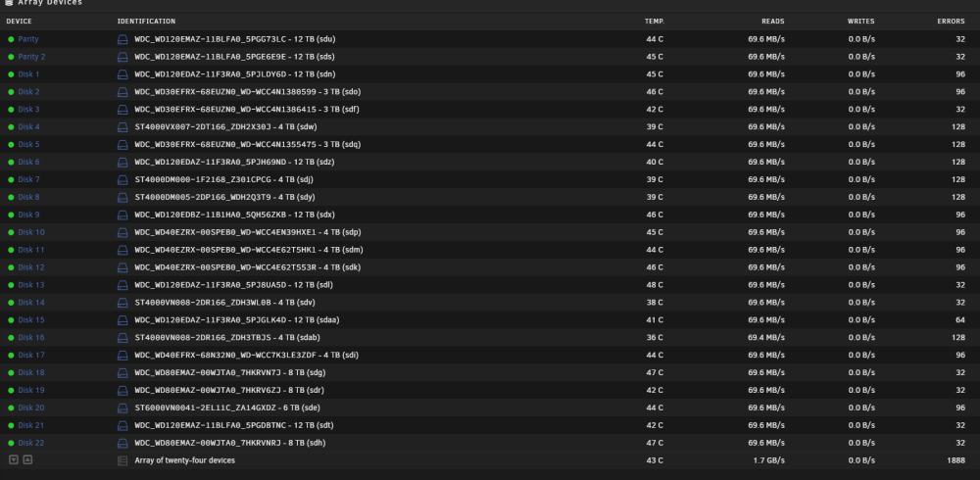Click the total errors value 1888
980x480 pixels.
955,460
